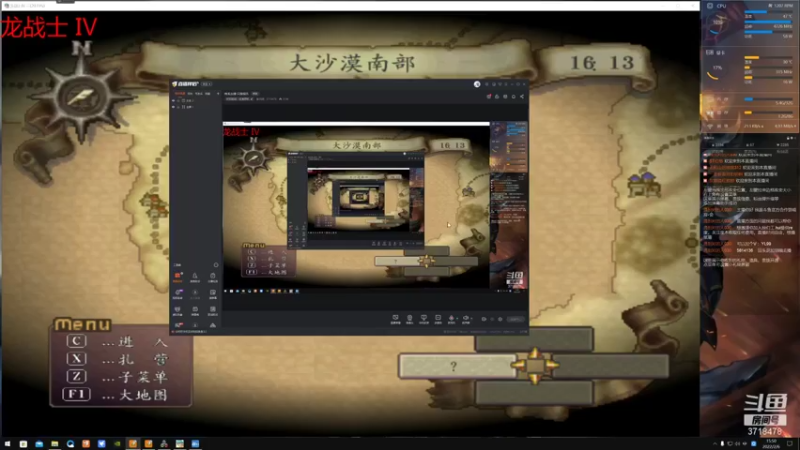800x450 pixels.
Task: Click the taskbar clock
Action: 771,444
